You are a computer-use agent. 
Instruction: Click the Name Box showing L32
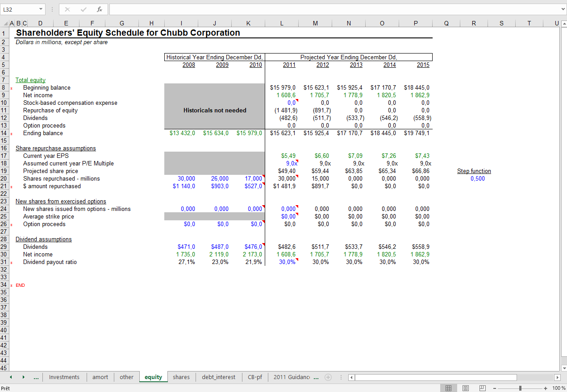click(19, 9)
